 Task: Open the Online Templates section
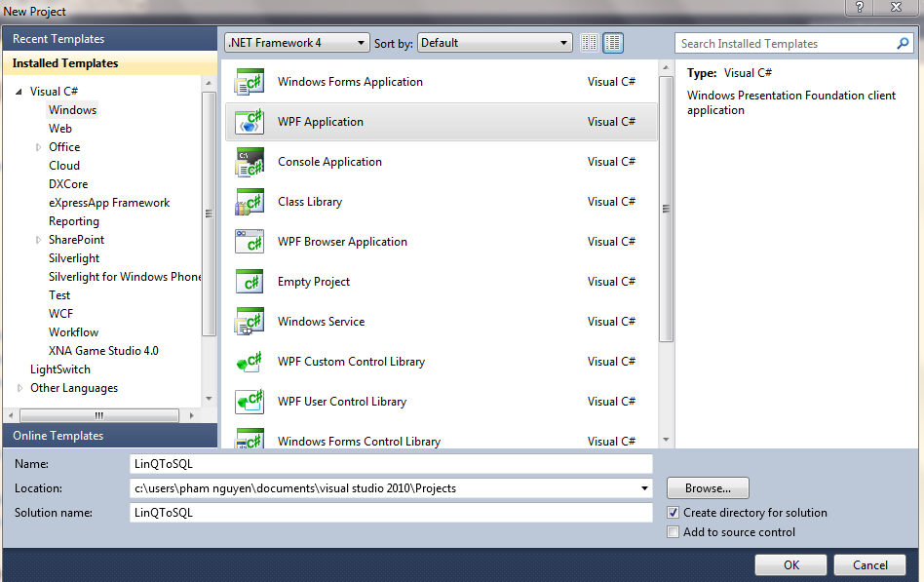pyautogui.click(x=58, y=436)
